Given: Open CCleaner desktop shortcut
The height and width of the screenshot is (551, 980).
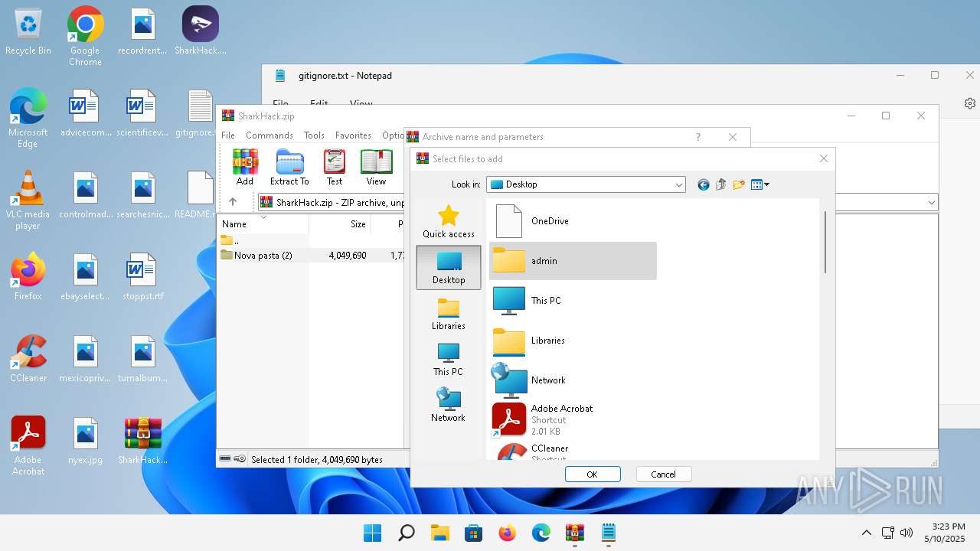Looking at the screenshot, I should pyautogui.click(x=28, y=358).
